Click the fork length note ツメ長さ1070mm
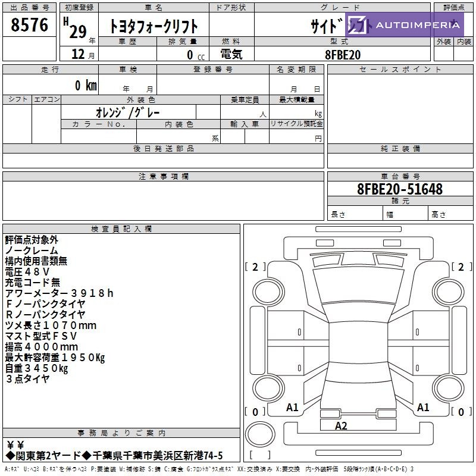This screenshot has width=476, height=476. coord(51,325)
